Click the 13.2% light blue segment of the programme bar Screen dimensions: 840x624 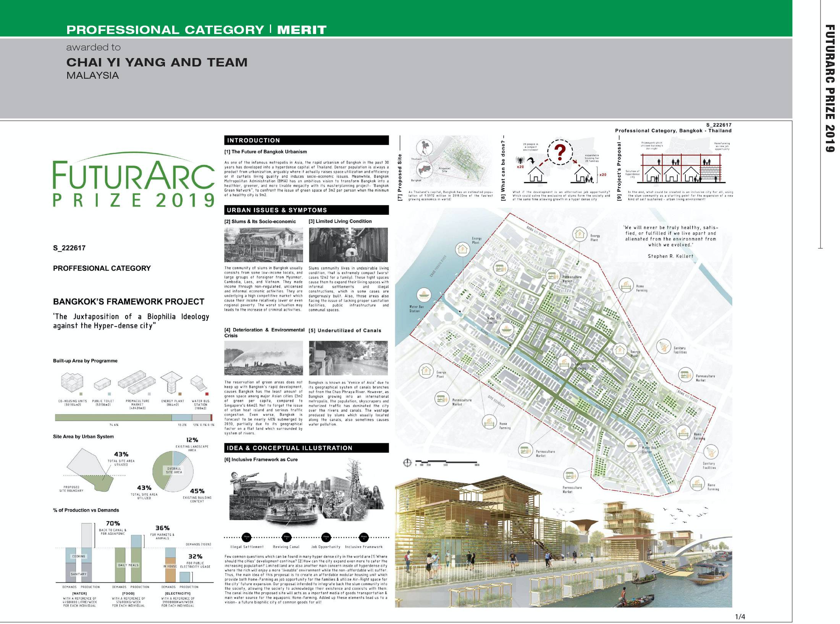(182, 418)
